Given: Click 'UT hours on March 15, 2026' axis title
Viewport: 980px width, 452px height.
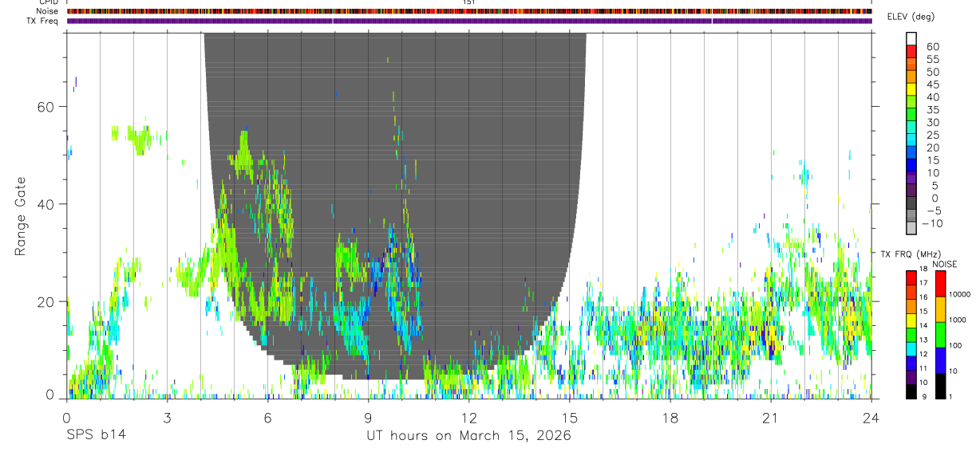Looking at the screenshot, I should point(469,435).
